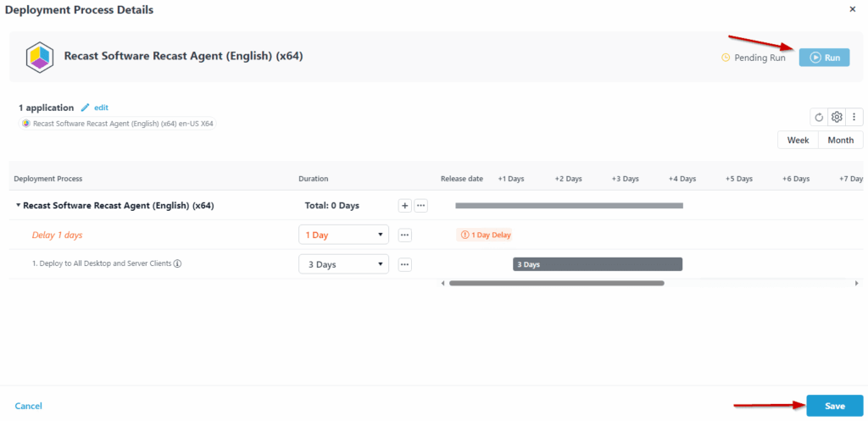The width and height of the screenshot is (868, 421).
Task: Click the edit pencil next to 1 application
Action: tap(94, 108)
